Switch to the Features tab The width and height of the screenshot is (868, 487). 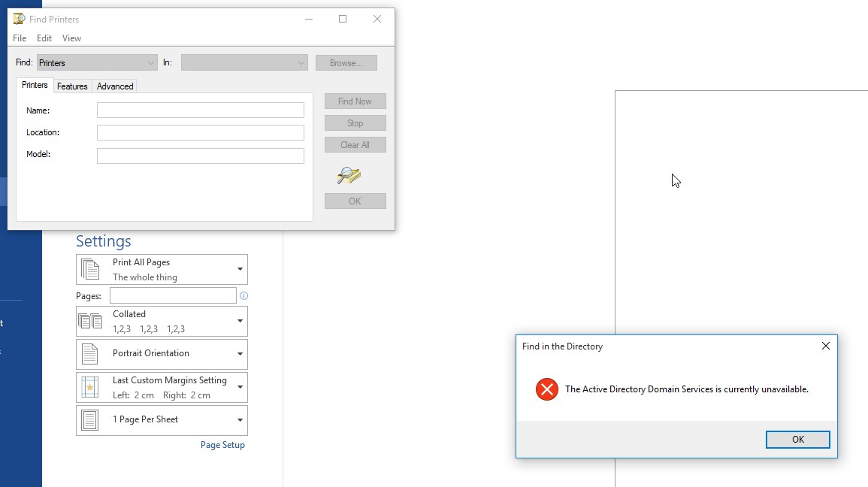pos(72,86)
